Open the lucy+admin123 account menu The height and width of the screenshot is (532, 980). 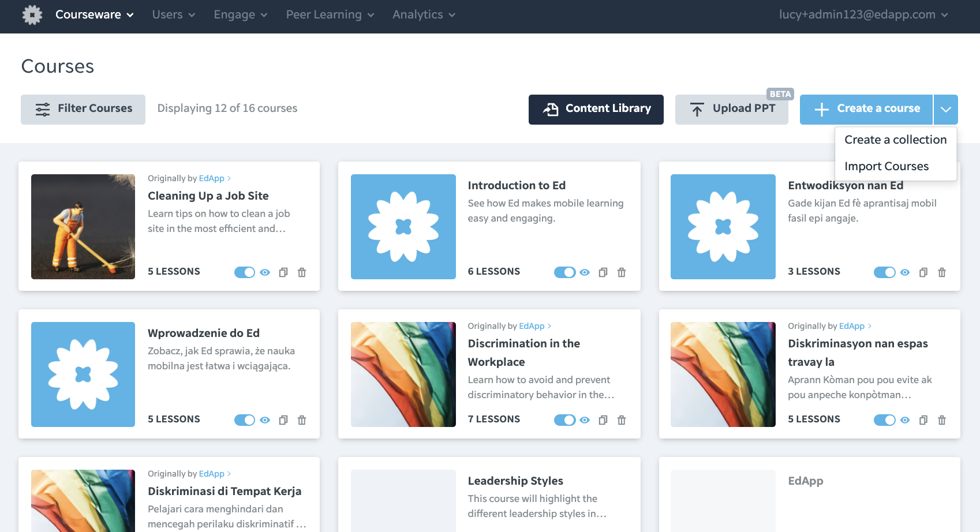(x=863, y=15)
